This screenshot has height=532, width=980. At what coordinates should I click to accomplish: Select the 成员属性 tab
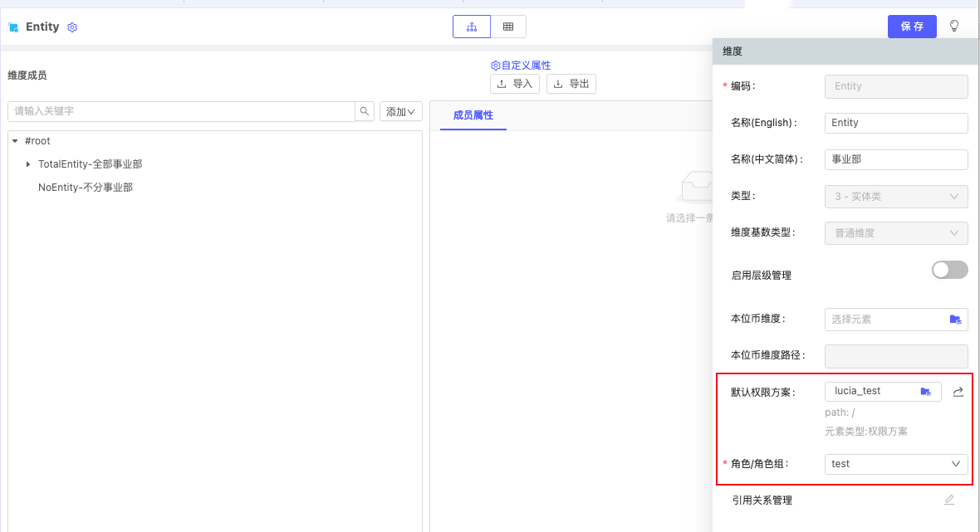(x=473, y=115)
